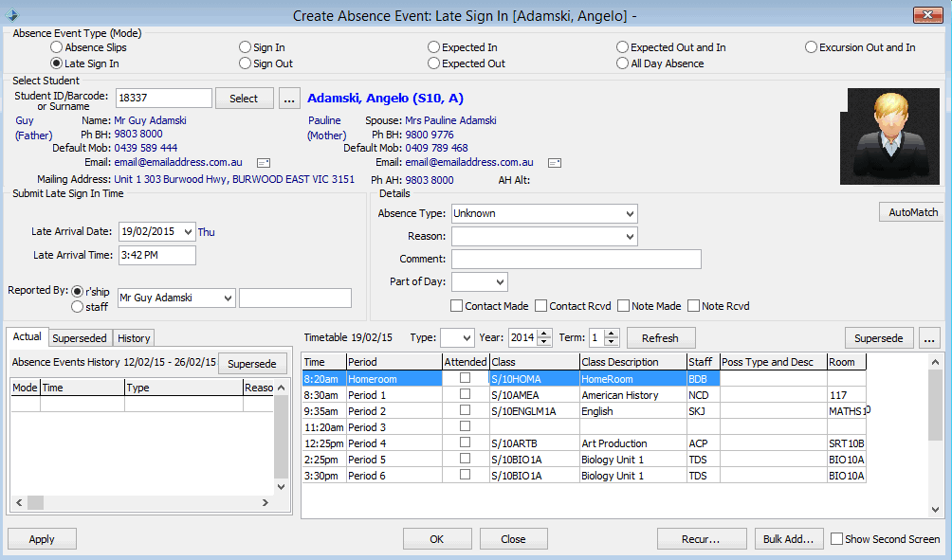
Task: Tick the Contact Made checkbox
Action: coord(457,306)
